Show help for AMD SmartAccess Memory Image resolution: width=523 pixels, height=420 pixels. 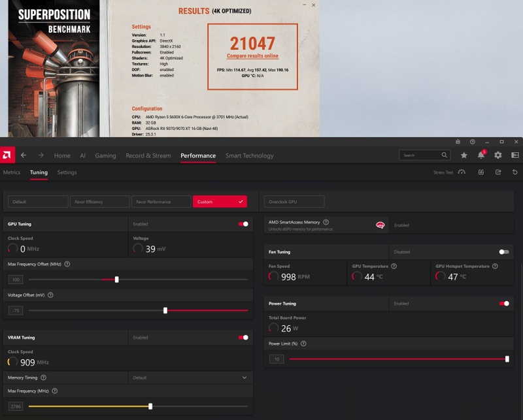[326, 222]
